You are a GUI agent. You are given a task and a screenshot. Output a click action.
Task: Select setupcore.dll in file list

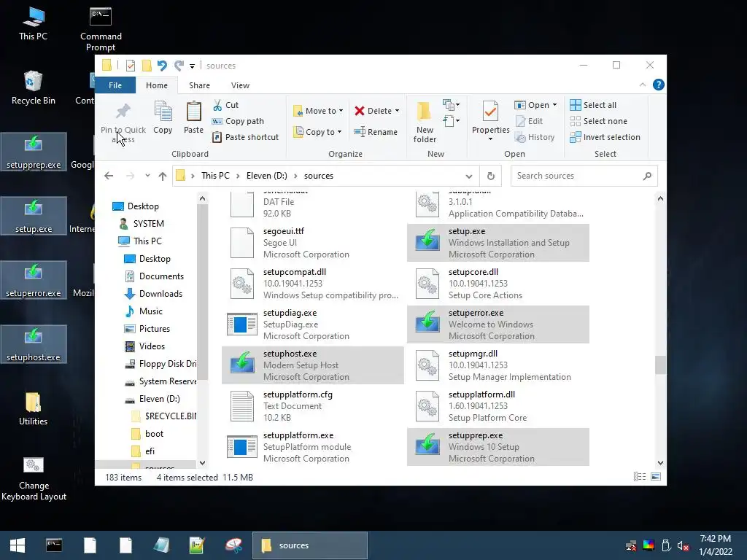point(498,284)
